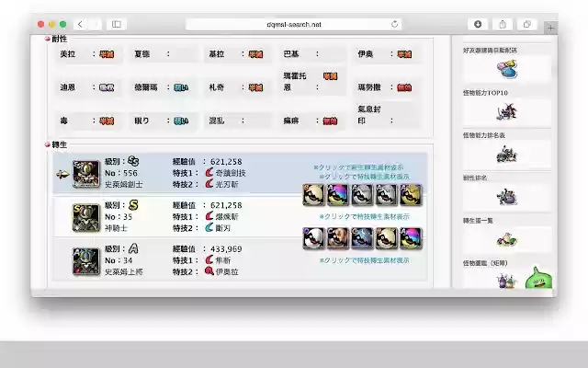
Task: Open 史萊姆劍士 monster portrait No. 556
Action: pyautogui.click(x=86, y=174)
